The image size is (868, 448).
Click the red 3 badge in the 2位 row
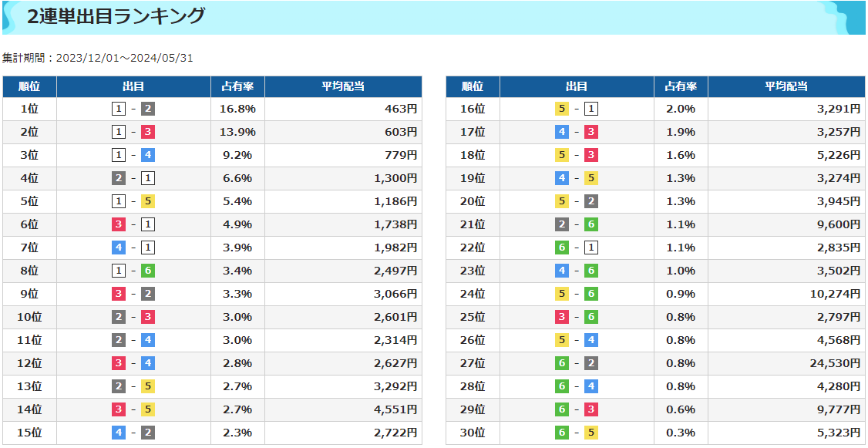pyautogui.click(x=148, y=132)
